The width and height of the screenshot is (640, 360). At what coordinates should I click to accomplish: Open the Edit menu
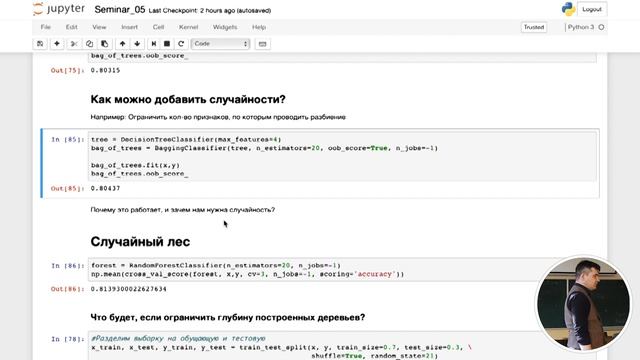71,27
